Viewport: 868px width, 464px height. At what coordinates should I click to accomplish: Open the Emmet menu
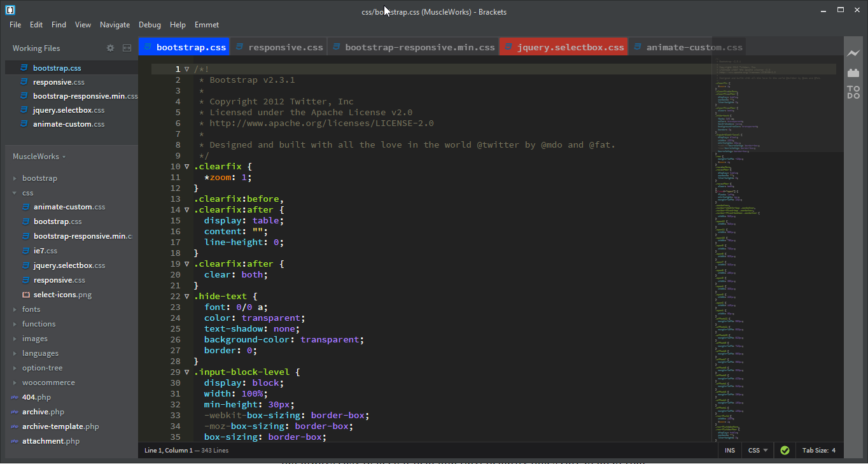(x=206, y=25)
